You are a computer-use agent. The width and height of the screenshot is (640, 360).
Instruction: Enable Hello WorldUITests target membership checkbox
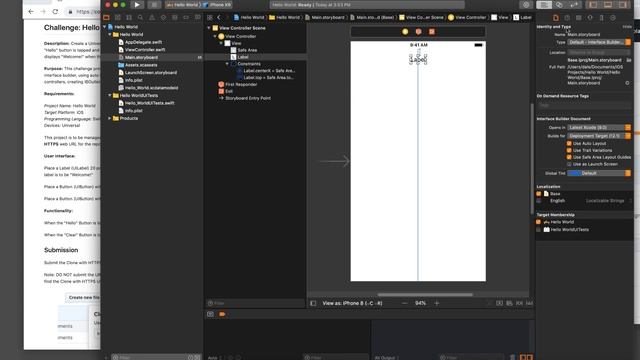tap(538, 230)
